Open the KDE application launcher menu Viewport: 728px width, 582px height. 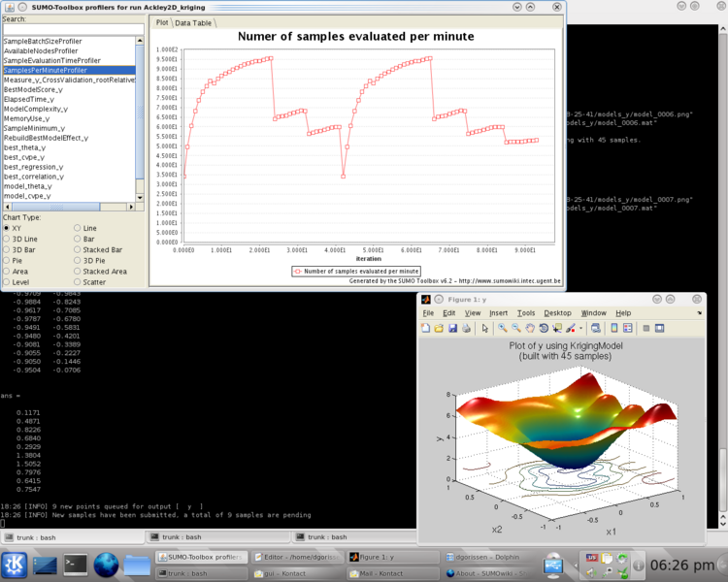click(x=16, y=564)
